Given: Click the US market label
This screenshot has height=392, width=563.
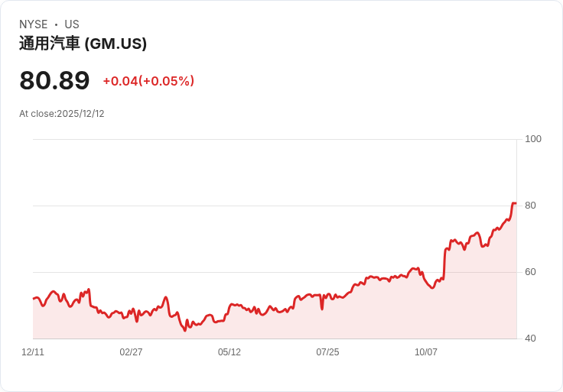Looking at the screenshot, I should click(x=72, y=24).
